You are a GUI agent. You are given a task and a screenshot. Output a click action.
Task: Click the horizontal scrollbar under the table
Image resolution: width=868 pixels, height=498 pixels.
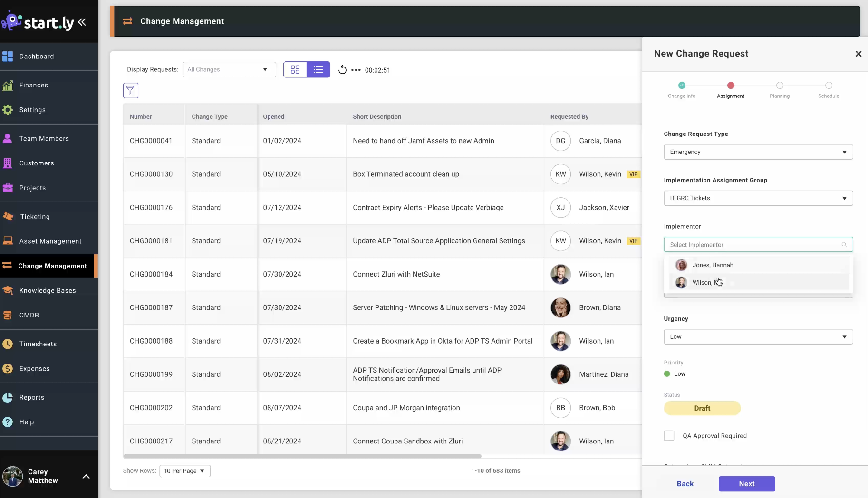pos(302,456)
